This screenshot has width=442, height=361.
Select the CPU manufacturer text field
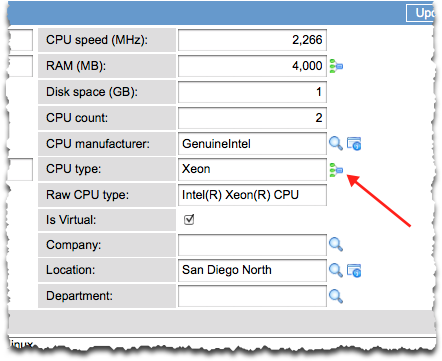(252, 144)
